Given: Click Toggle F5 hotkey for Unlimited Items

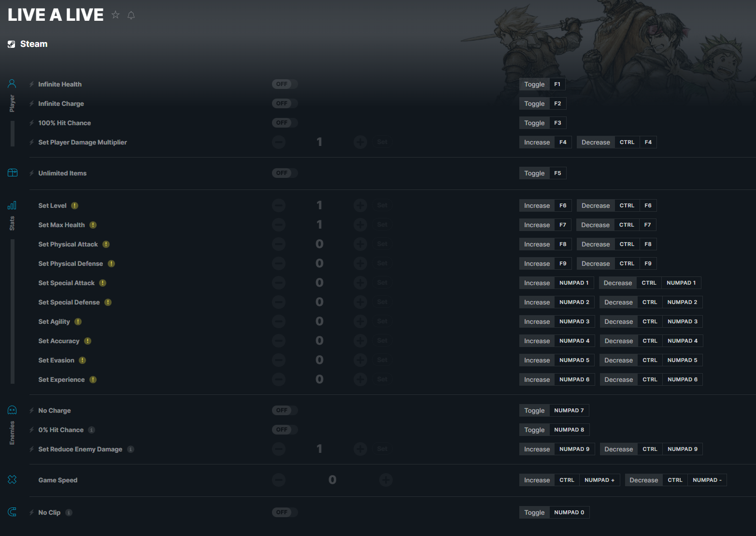Looking at the screenshot, I should tap(542, 173).
